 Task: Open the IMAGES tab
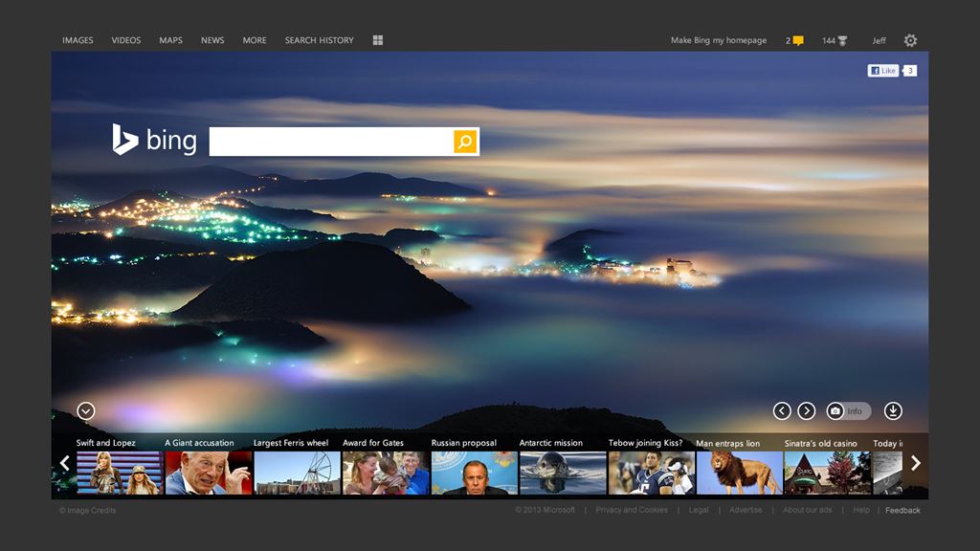pyautogui.click(x=78, y=40)
